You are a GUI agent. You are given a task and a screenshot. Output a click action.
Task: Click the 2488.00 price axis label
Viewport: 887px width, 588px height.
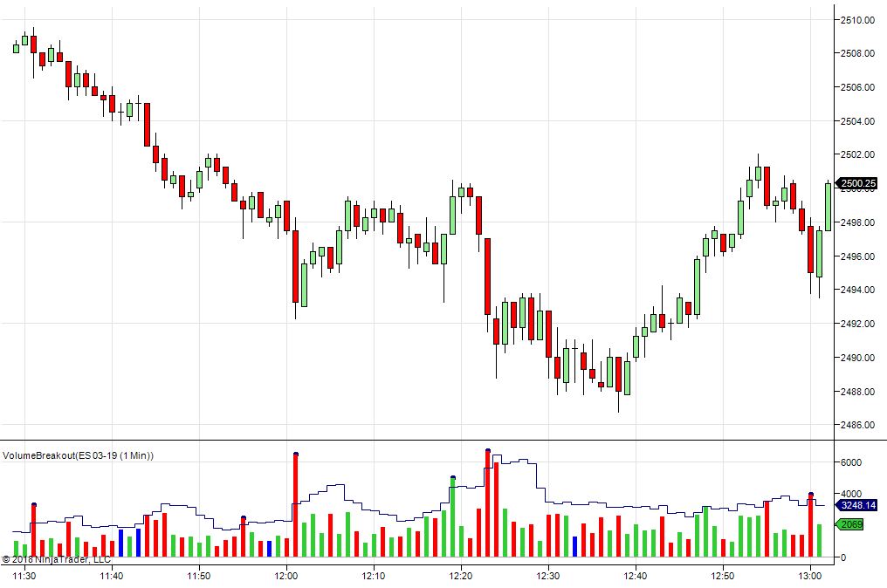pyautogui.click(x=857, y=392)
